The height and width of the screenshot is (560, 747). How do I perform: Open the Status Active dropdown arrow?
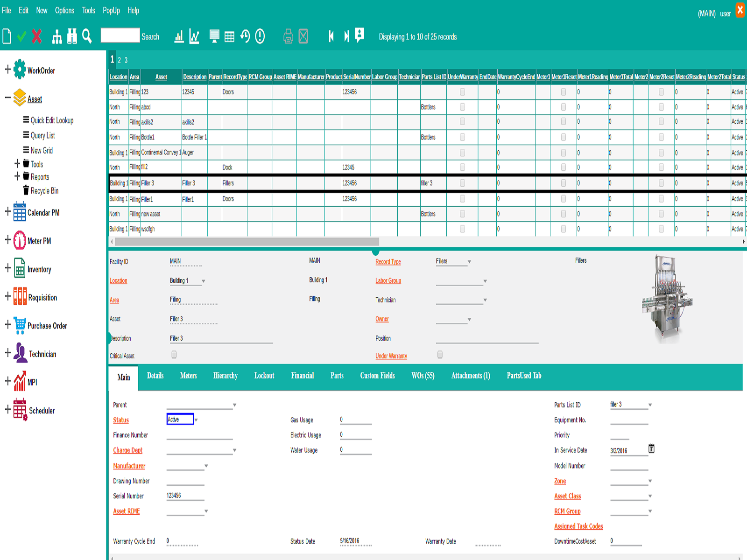(x=196, y=420)
